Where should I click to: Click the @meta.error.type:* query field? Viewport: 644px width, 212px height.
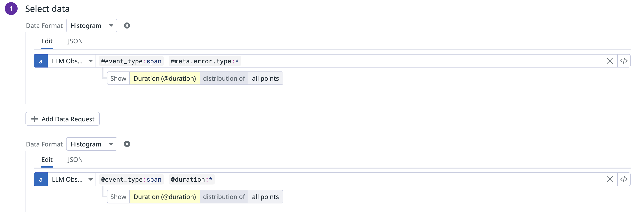coord(205,61)
